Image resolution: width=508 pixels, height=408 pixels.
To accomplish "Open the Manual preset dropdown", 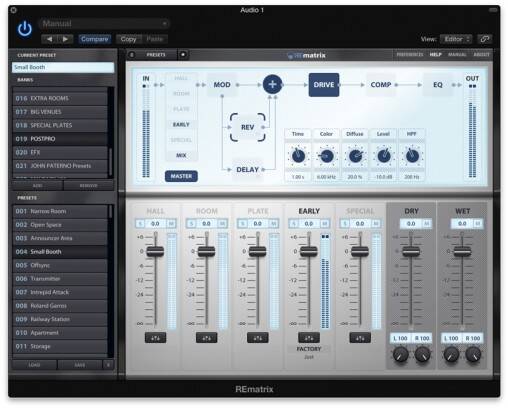I will (x=104, y=24).
